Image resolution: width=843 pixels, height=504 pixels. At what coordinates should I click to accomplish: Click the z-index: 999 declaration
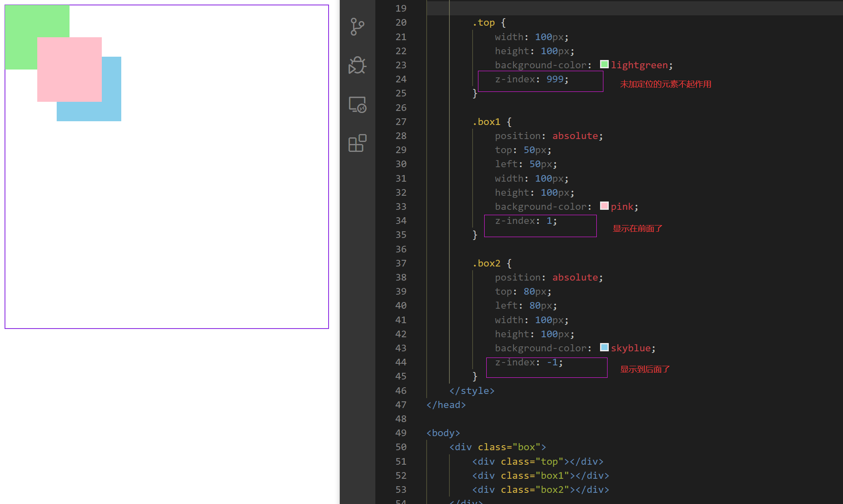point(531,79)
